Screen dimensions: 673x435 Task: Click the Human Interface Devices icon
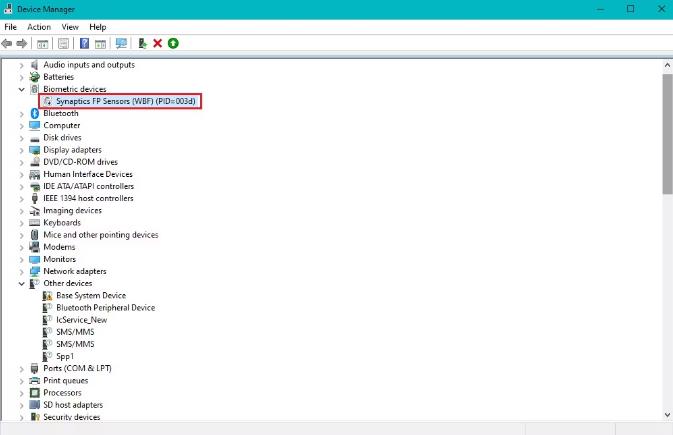point(35,174)
